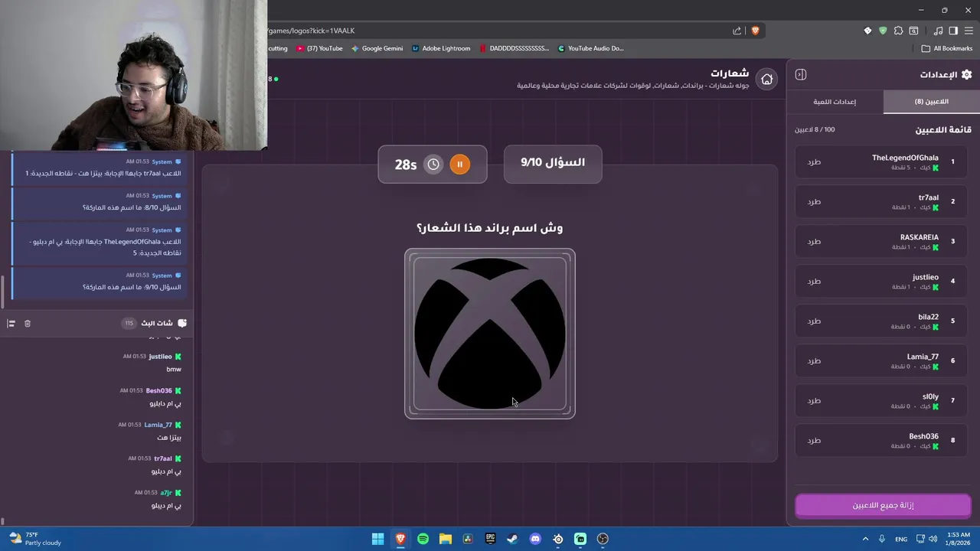Delete stream chat with trash icon

(28, 324)
